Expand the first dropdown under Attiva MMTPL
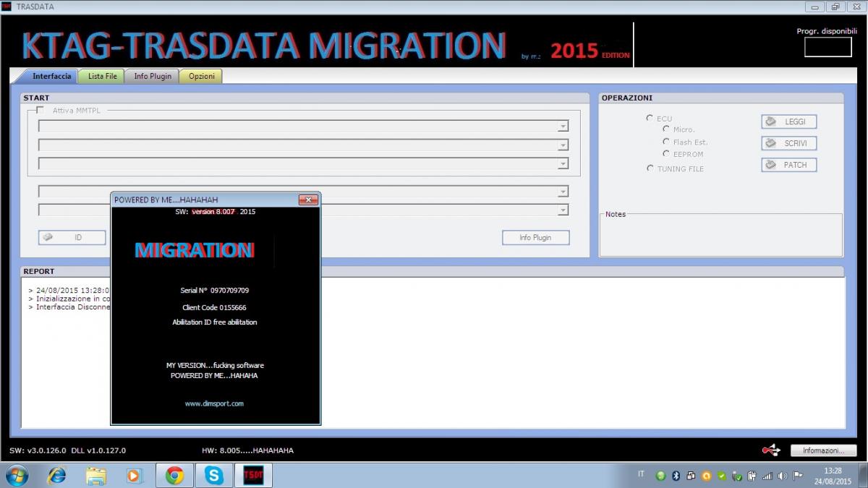The image size is (868, 488). [563, 127]
